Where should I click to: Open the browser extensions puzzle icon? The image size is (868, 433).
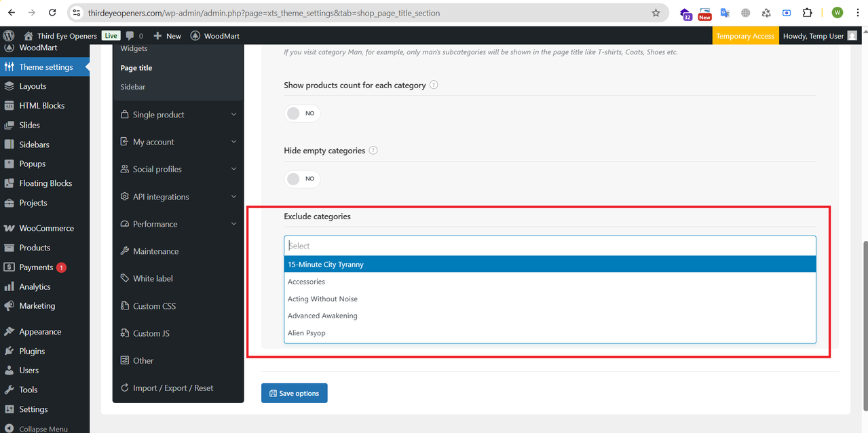pos(808,13)
